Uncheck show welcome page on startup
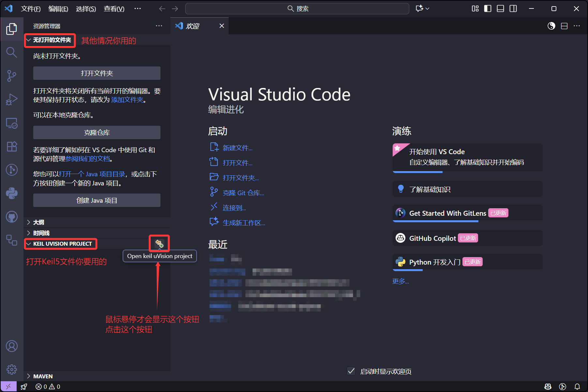Viewport: 588px width, 392px height. tap(351, 371)
